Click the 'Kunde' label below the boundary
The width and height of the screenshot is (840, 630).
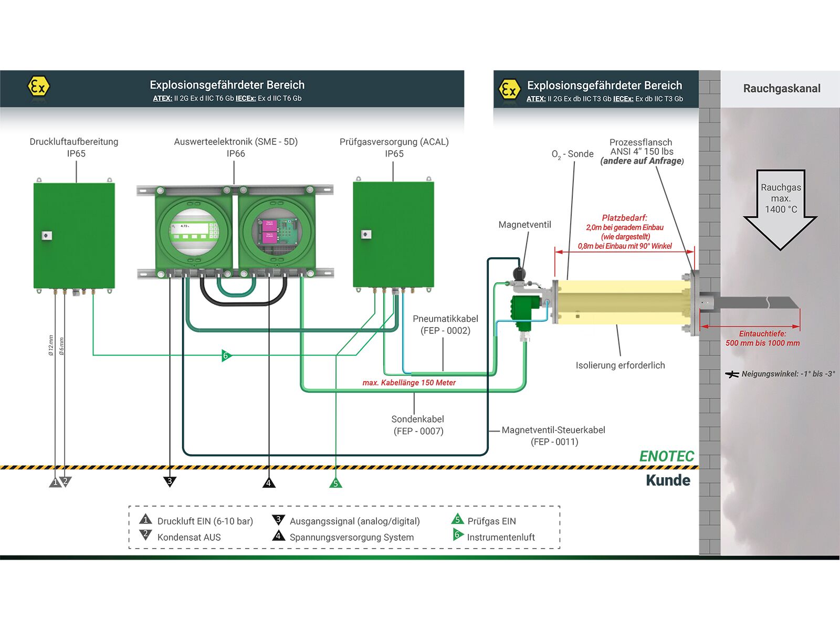tap(668, 480)
